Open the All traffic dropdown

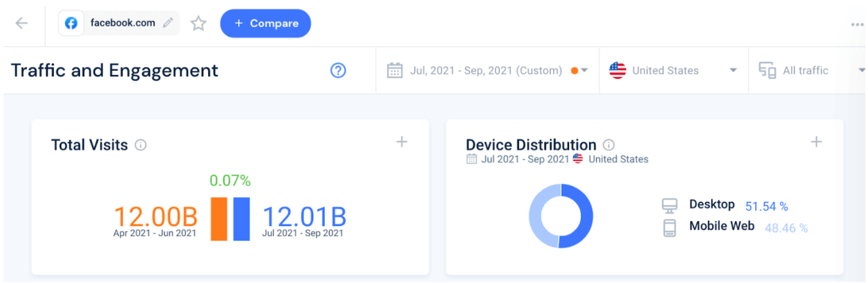click(x=808, y=71)
